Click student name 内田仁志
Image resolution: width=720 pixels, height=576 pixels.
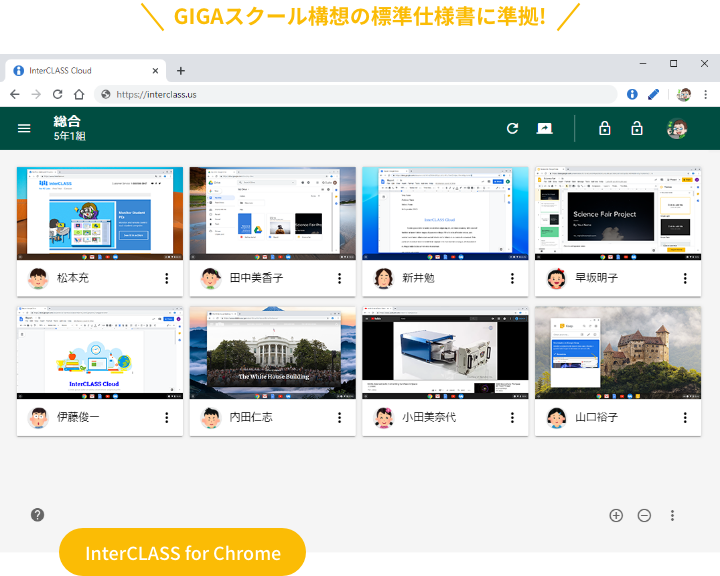point(251,417)
